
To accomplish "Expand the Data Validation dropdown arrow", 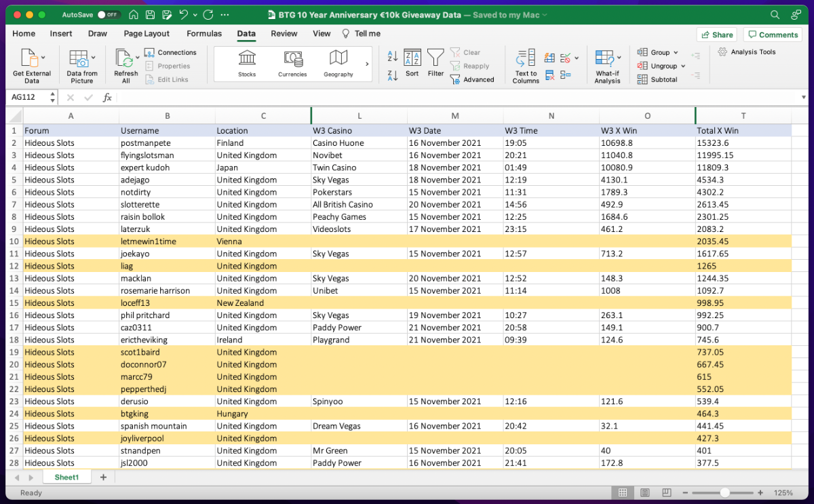I will 575,58.
